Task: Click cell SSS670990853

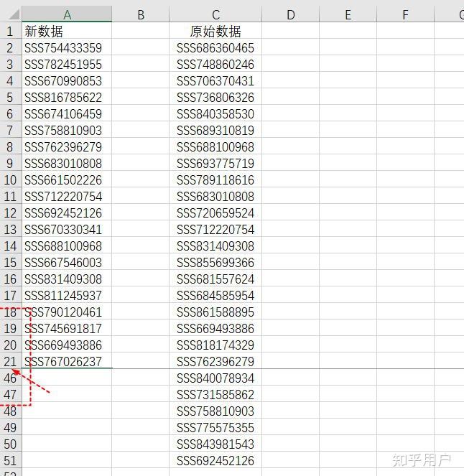Action: 67,80
